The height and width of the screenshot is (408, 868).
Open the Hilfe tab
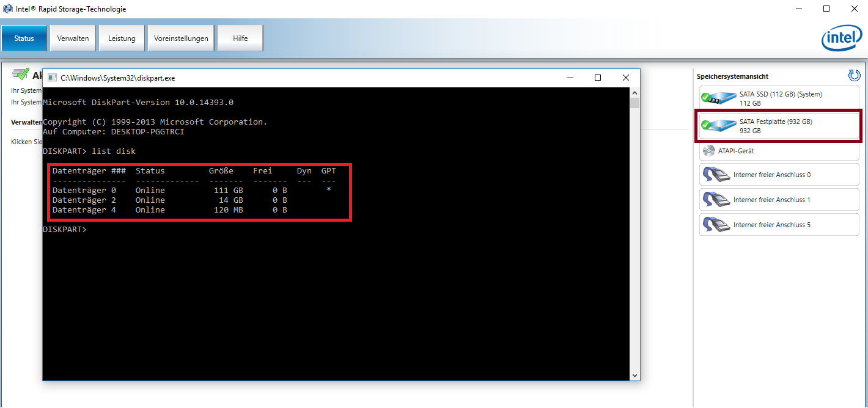click(240, 38)
